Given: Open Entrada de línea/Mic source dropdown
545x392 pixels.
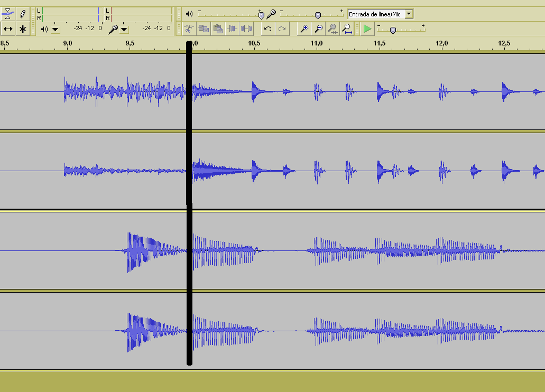Looking at the screenshot, I should coord(409,14).
